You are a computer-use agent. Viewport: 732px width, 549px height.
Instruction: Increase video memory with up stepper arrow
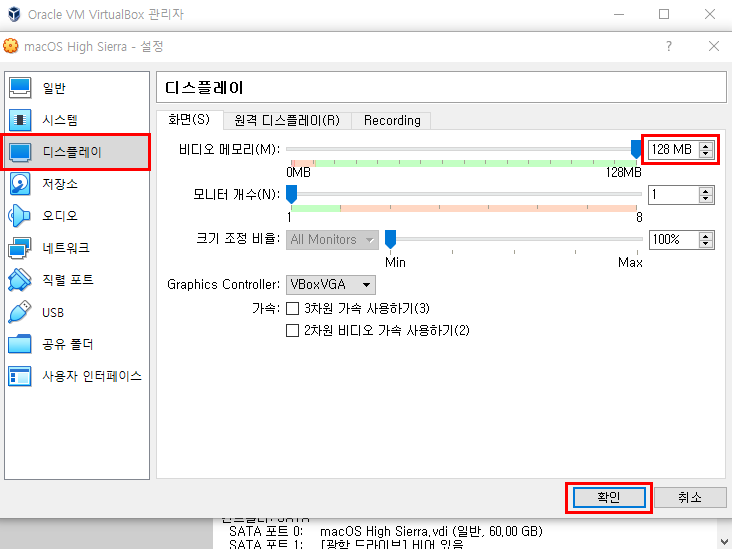[706, 146]
